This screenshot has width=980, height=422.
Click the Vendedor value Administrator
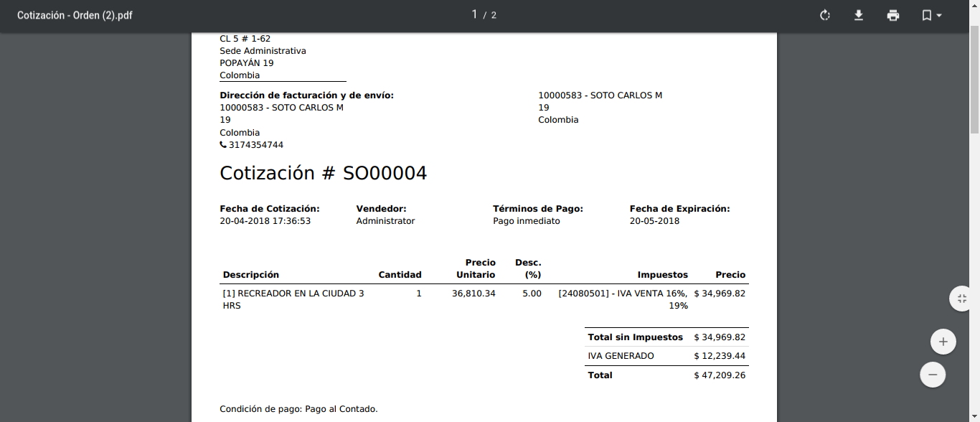pyautogui.click(x=385, y=221)
